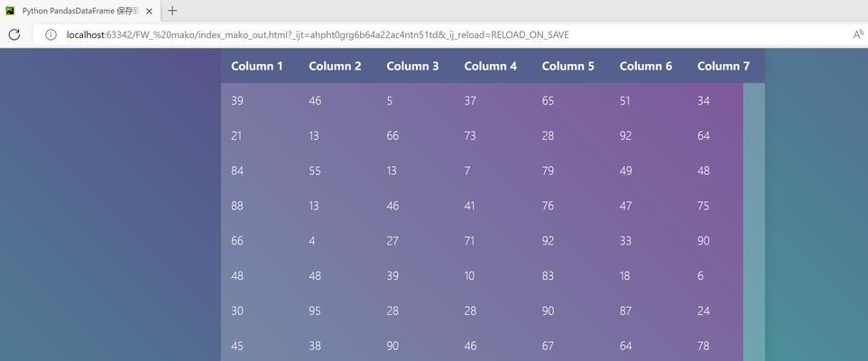The width and height of the screenshot is (868, 361).
Task: Select cell value 30
Action: pyautogui.click(x=237, y=310)
